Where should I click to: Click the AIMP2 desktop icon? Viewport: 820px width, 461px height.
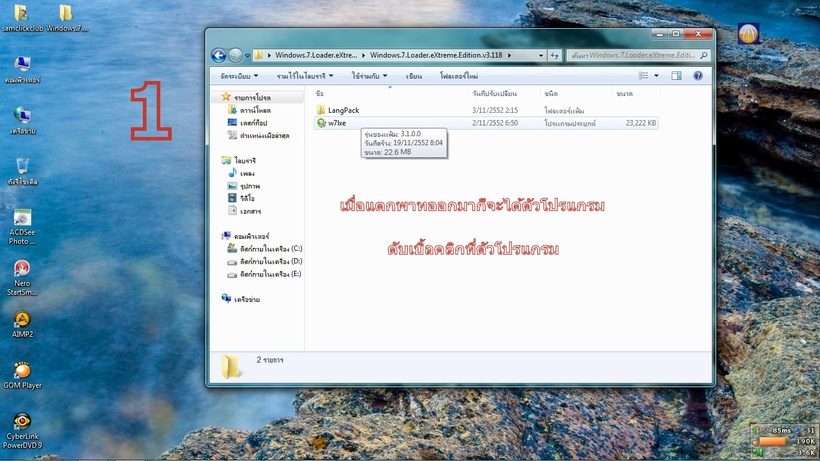click(22, 324)
